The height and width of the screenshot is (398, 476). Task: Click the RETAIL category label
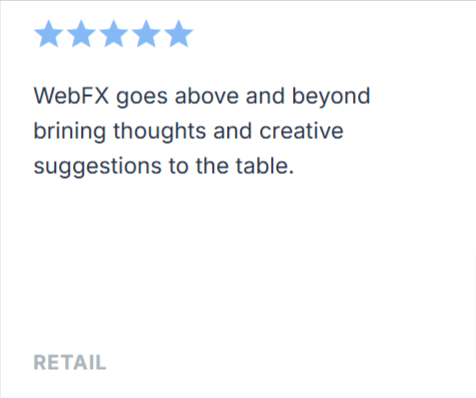tap(70, 362)
